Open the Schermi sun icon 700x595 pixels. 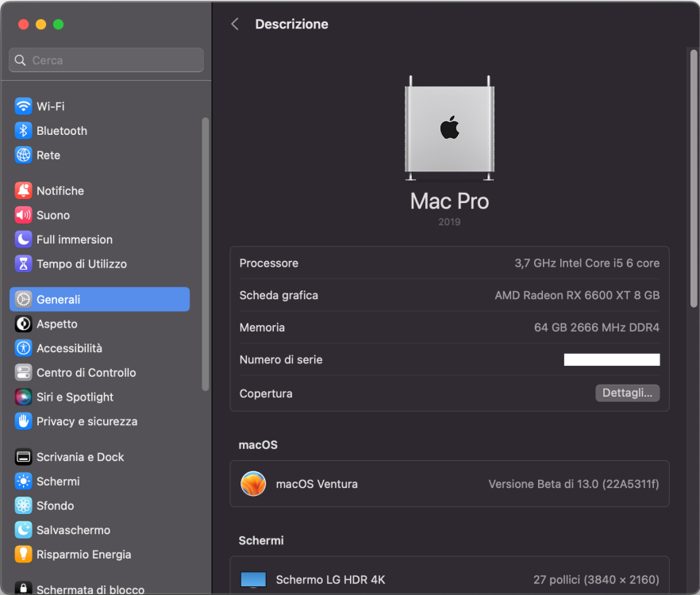tap(23, 482)
